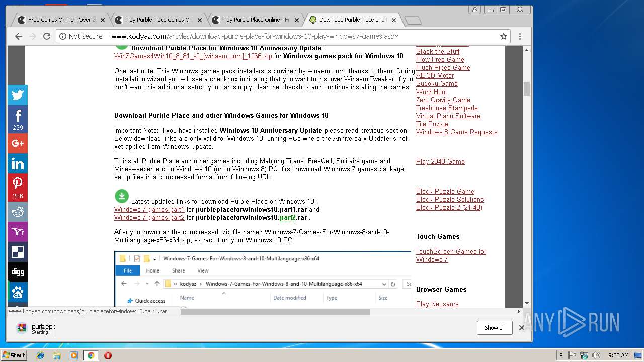
Task: Open Tile Puzzle link
Action: [432, 124]
